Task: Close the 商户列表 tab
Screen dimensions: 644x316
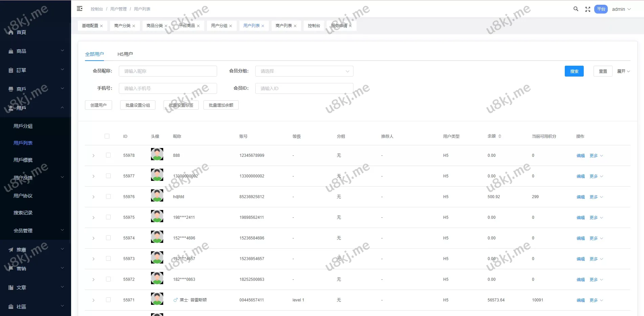Action: click(x=295, y=26)
